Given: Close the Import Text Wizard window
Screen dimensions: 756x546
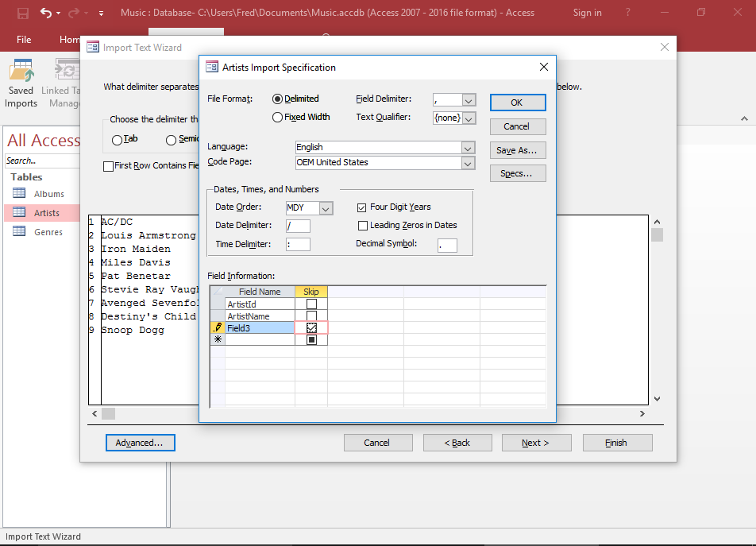Looking at the screenshot, I should tap(665, 47).
